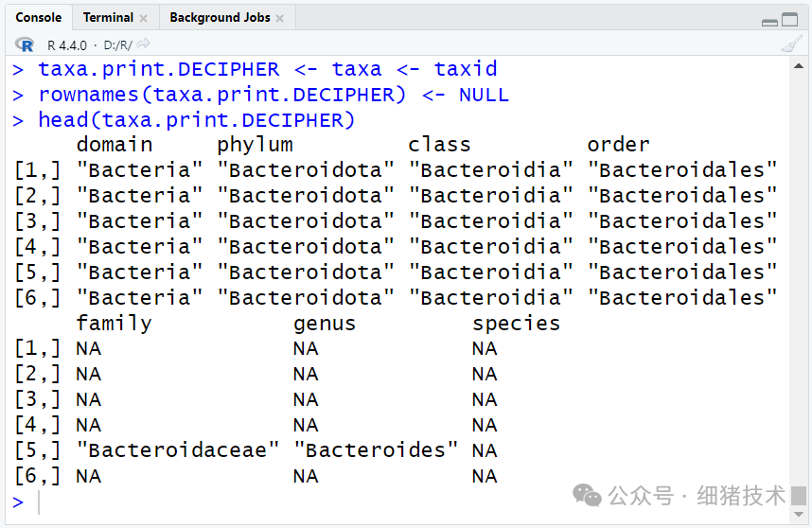Open the Background Jobs tab
This screenshot has height=528, width=812.
click(220, 18)
